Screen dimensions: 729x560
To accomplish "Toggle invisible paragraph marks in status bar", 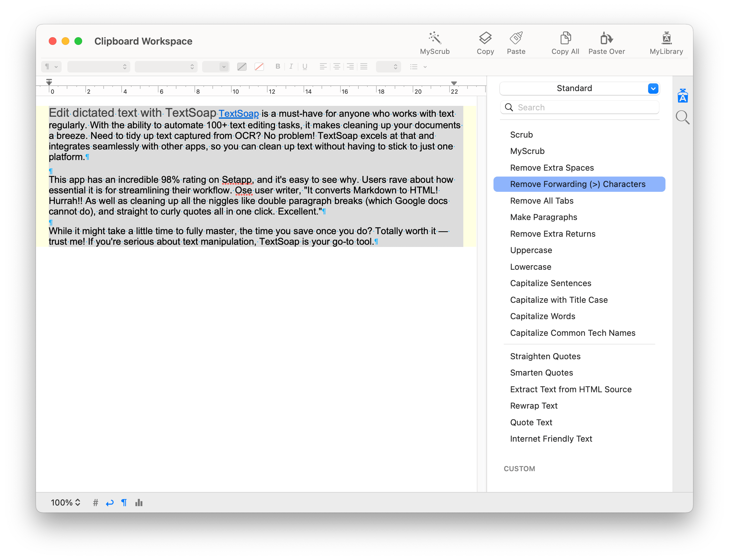I will pos(124,503).
